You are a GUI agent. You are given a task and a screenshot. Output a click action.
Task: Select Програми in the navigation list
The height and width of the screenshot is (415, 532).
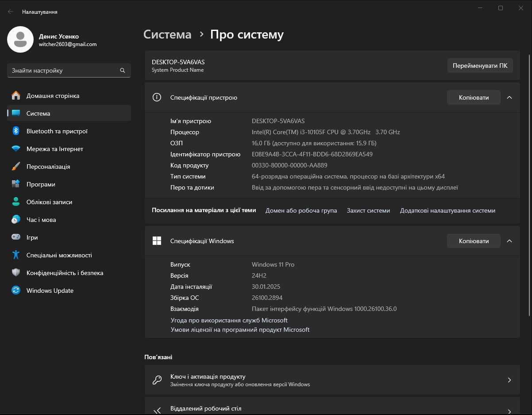pos(69,184)
